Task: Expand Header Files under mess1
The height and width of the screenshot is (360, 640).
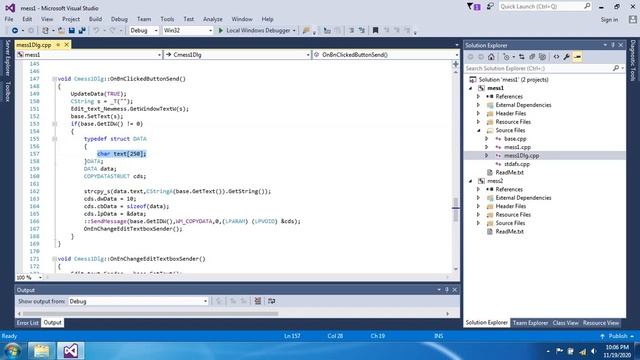Action: (478, 113)
